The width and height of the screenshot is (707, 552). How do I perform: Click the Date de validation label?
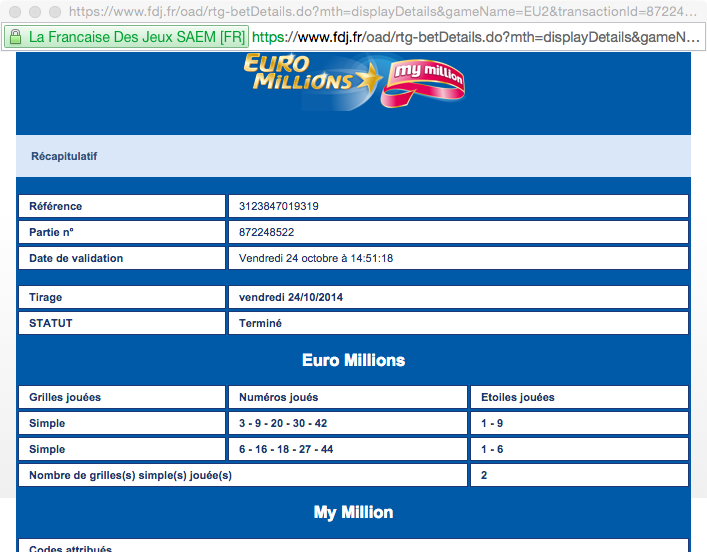(x=76, y=258)
